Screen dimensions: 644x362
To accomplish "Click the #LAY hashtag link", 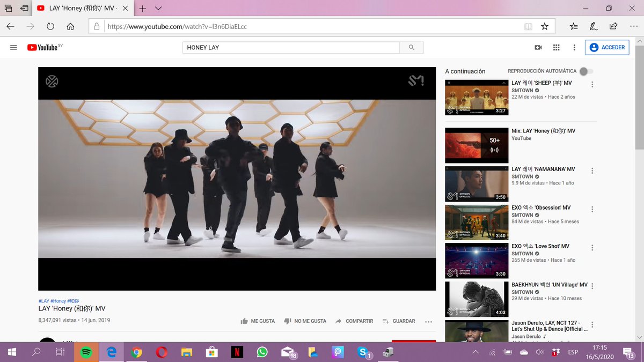I will [x=43, y=301].
